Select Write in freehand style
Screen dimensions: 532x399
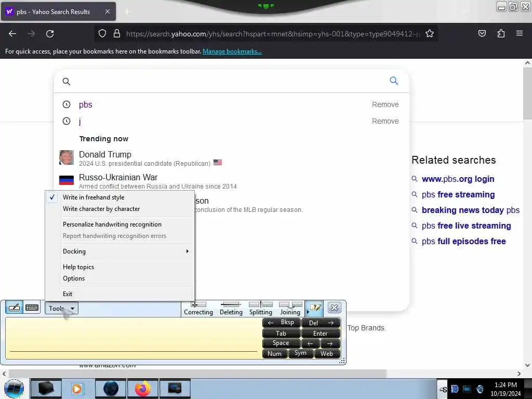click(119, 197)
